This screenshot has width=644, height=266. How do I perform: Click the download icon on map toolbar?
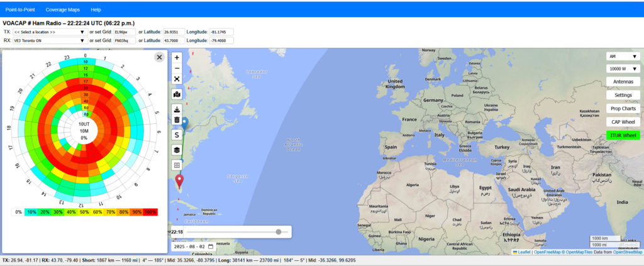pyautogui.click(x=177, y=109)
